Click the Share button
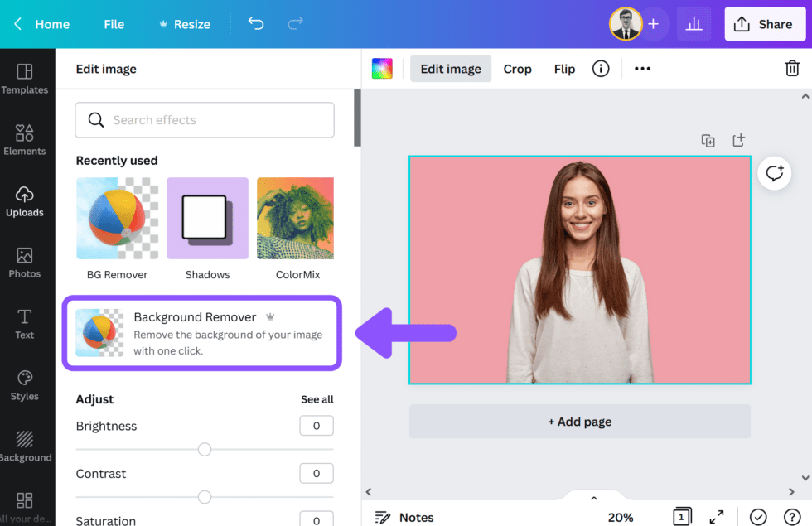This screenshot has width=812, height=526. click(x=764, y=24)
